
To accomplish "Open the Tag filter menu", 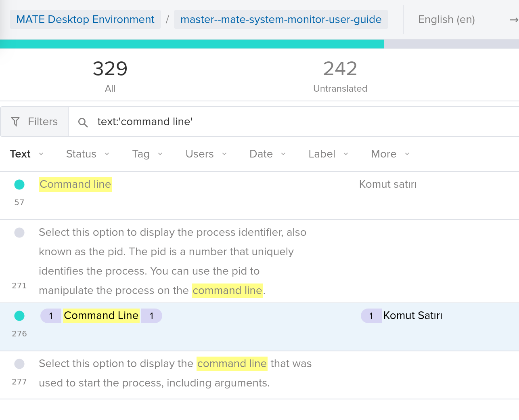I will pos(147,154).
